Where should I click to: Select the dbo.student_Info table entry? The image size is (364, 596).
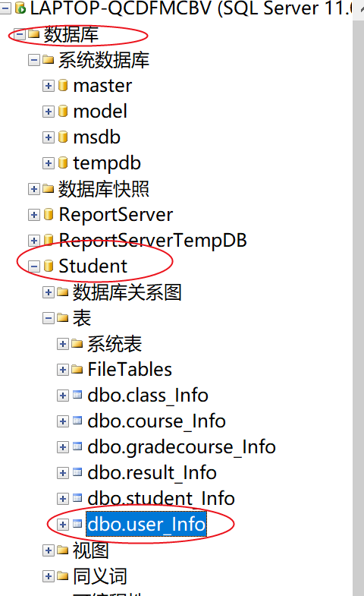[161, 498]
